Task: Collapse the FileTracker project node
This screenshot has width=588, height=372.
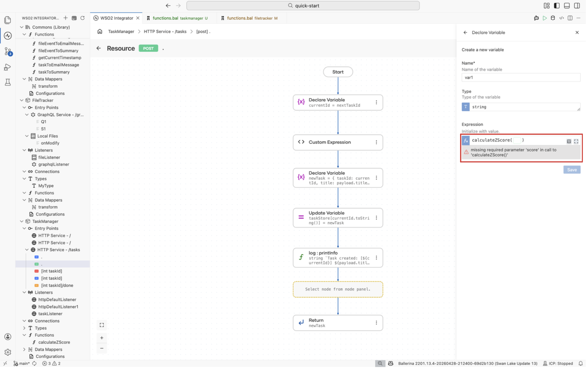Action: point(22,100)
